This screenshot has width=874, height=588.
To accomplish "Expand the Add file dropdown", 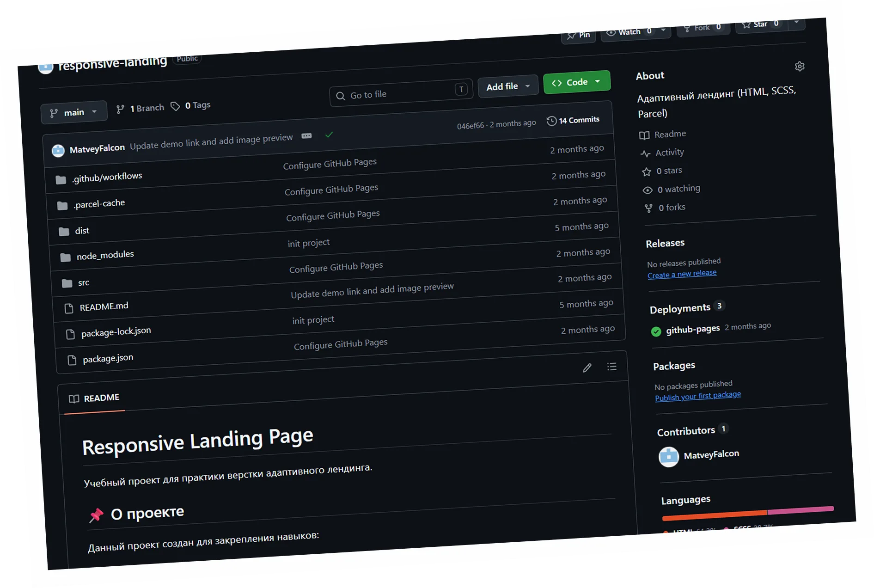I will pyautogui.click(x=508, y=86).
